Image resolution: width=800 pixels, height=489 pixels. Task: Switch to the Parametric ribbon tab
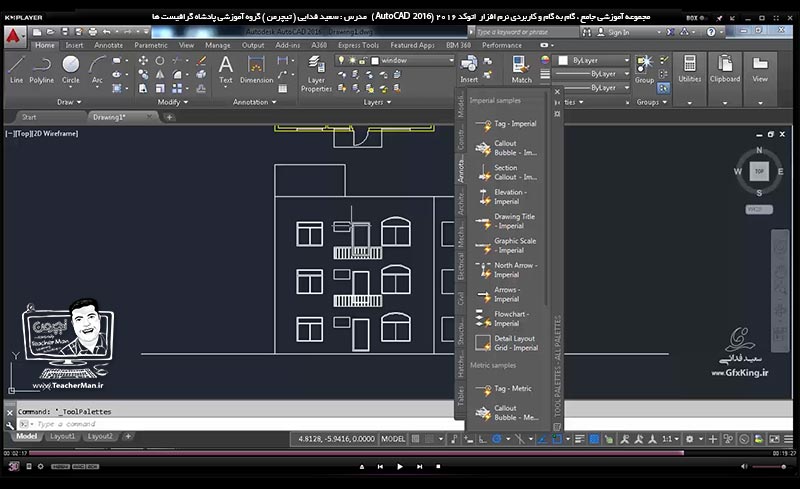point(151,45)
